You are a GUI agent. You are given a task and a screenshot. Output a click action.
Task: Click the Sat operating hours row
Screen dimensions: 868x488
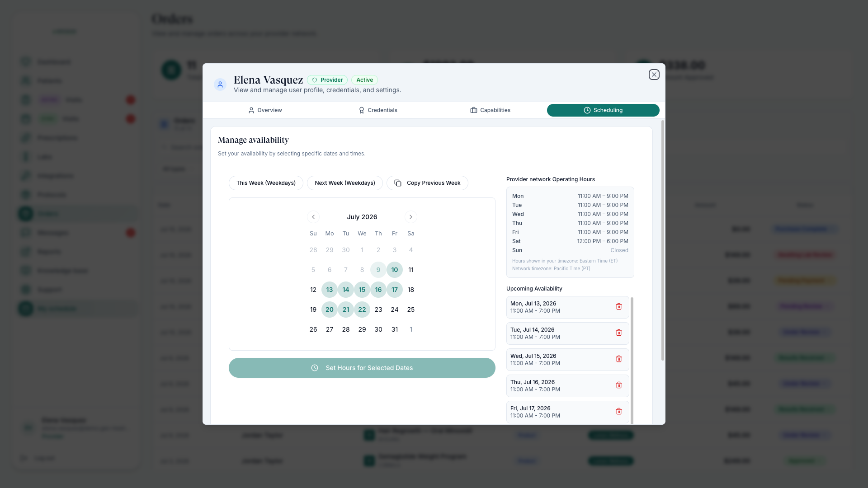tap(570, 241)
